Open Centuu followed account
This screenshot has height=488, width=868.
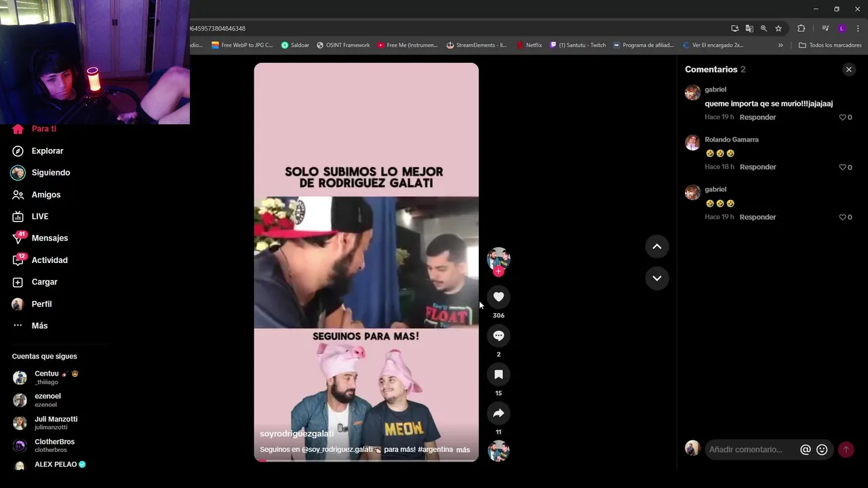point(46,378)
